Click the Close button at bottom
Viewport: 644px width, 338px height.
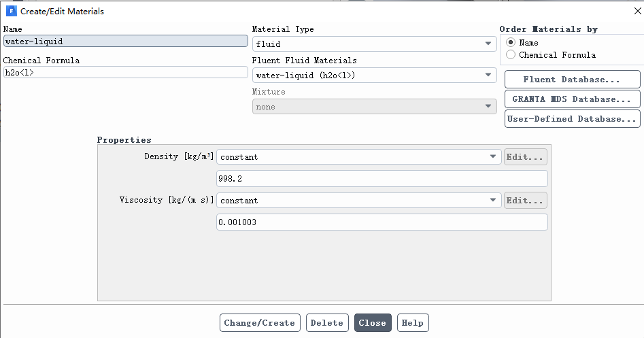tap(372, 323)
